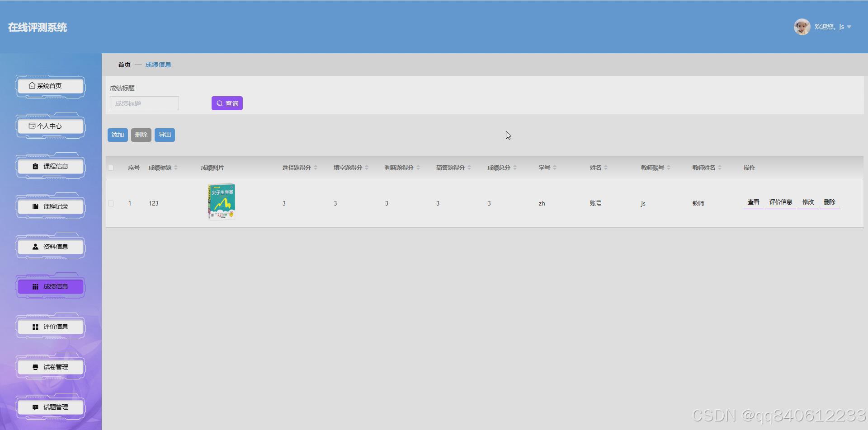Click the 姓名 cell value 账号
This screenshot has height=430, width=868.
(x=595, y=203)
